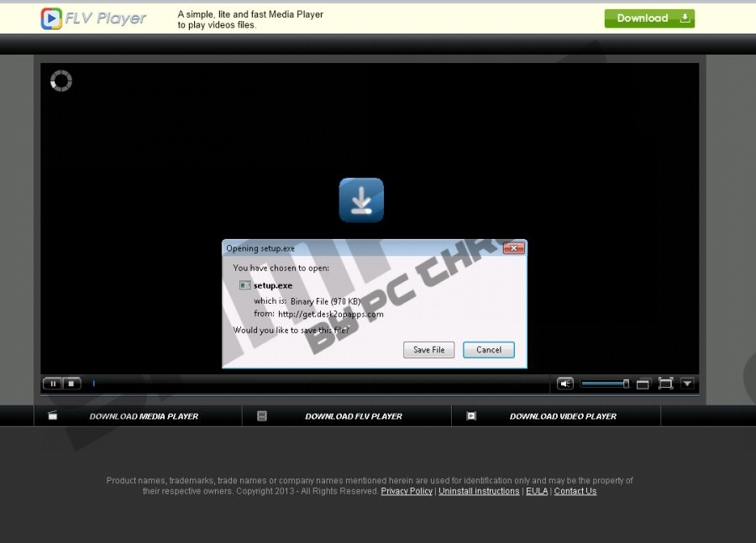
Task: Close the Opening setup.exe dialog
Action: (x=513, y=248)
